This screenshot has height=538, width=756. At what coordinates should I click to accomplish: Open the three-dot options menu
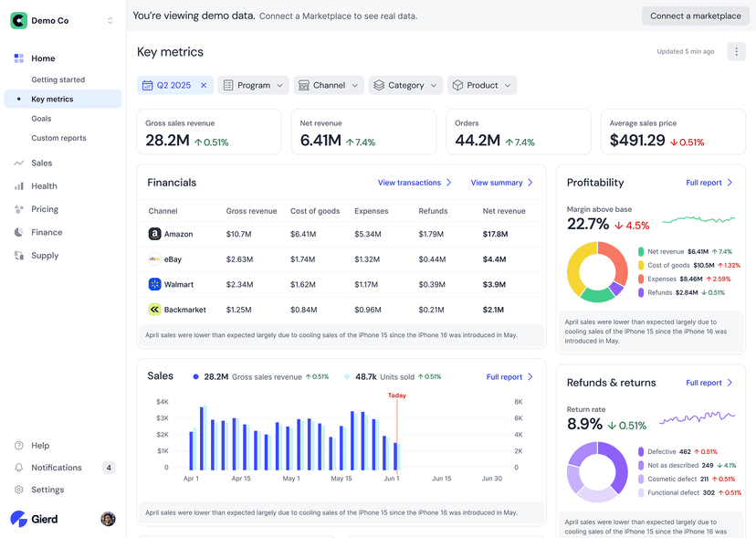[x=736, y=52]
